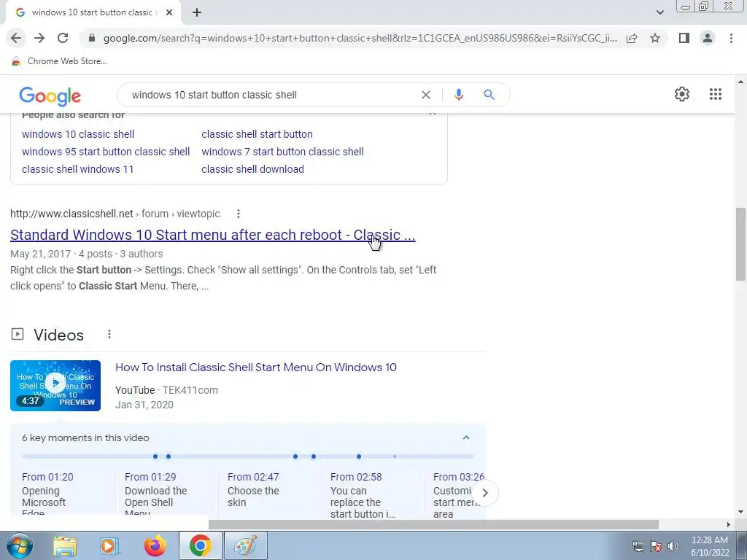Play the Classic Shell video thumbnail
This screenshot has height=560, width=747.
pos(55,385)
